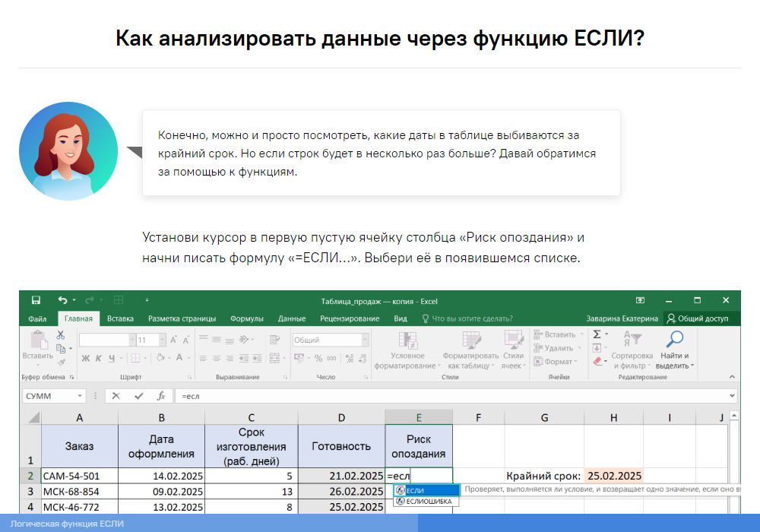Open the Name Box dropdown next to СУММ
Viewport: 760px width, 532px height.
coord(80,396)
